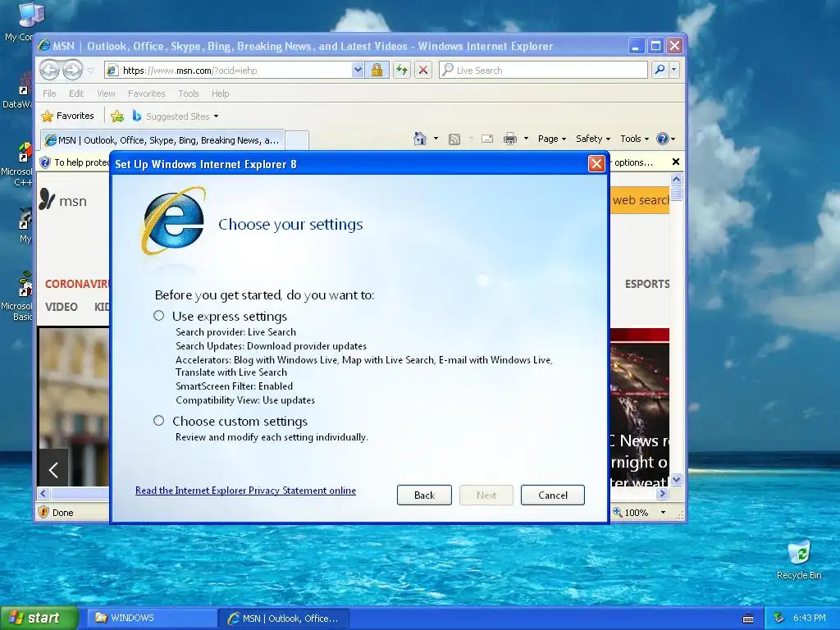Click the web search button on MSN
The height and width of the screenshot is (630, 840).
tap(640, 200)
